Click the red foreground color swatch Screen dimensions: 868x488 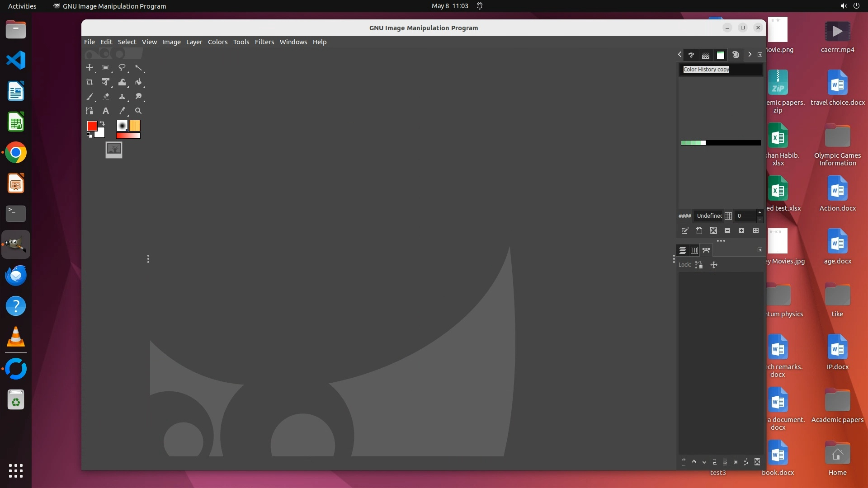92,126
